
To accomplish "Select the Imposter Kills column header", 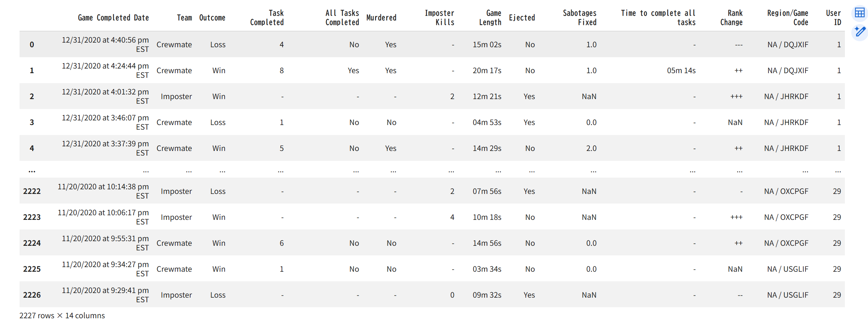I will point(440,18).
